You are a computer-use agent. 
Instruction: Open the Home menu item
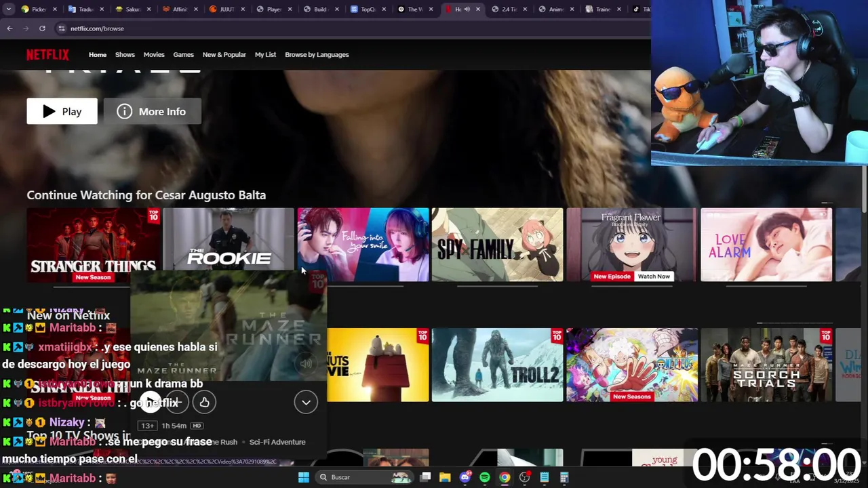click(x=98, y=55)
